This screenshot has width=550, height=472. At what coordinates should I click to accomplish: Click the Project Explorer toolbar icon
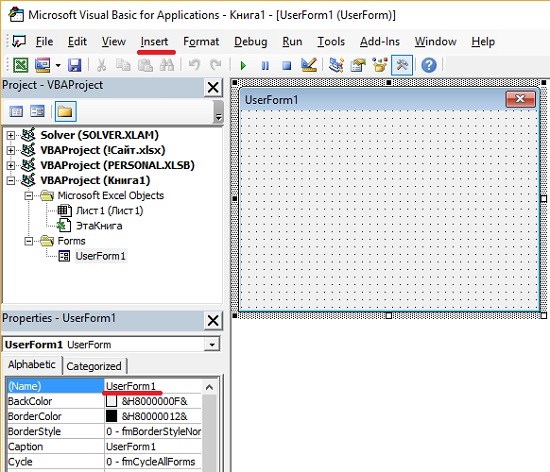point(336,65)
